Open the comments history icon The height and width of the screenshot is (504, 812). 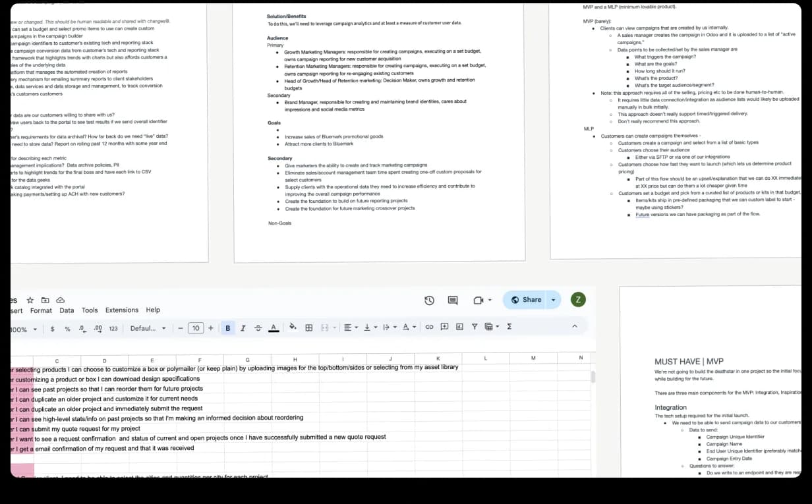point(453,300)
